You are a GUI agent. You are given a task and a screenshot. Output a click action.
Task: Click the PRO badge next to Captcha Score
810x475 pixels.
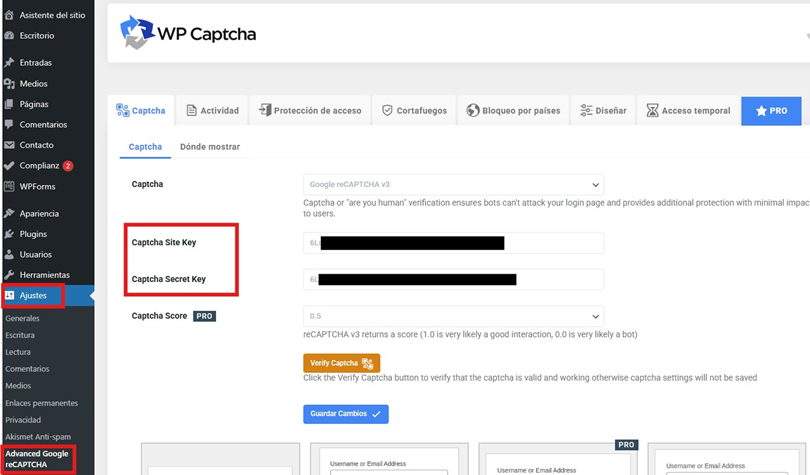coord(205,316)
